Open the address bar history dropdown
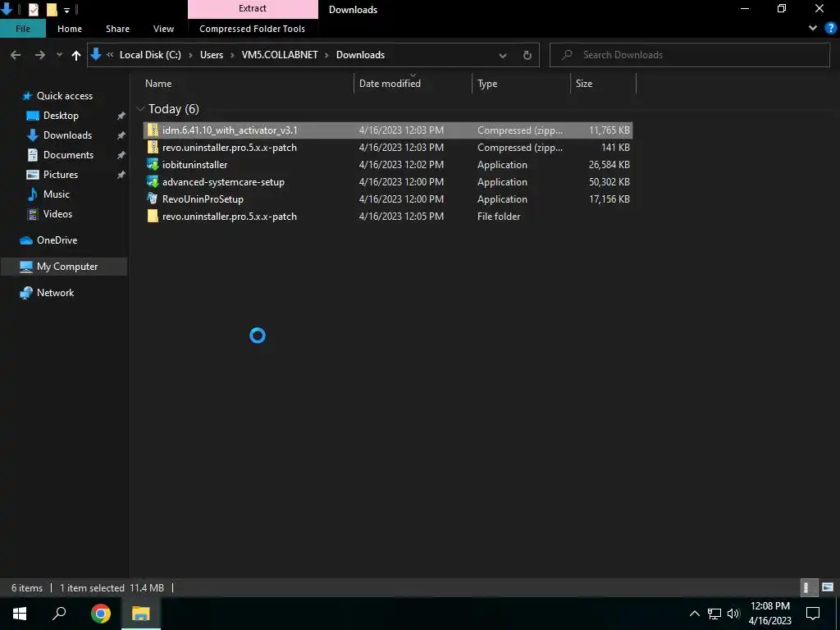 (x=503, y=55)
